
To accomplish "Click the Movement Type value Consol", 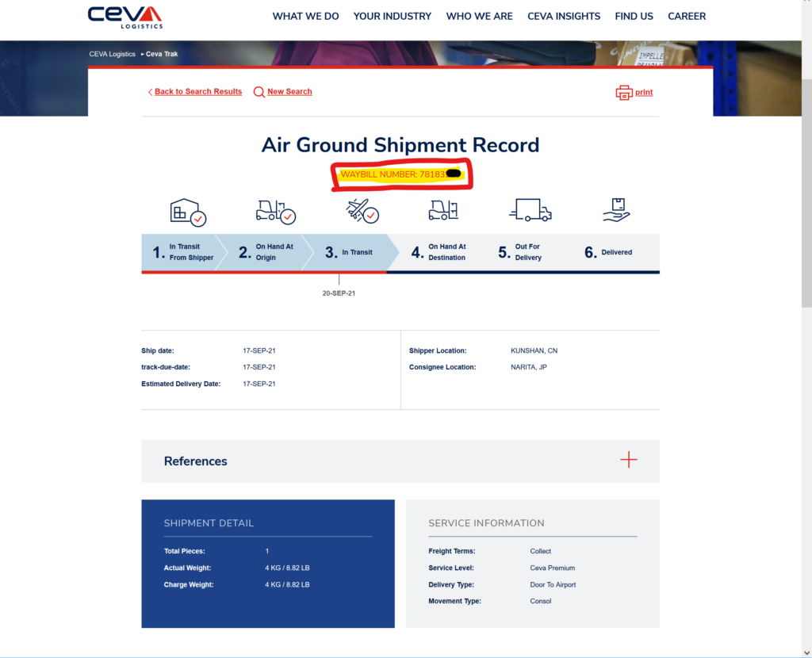I will (x=540, y=601).
